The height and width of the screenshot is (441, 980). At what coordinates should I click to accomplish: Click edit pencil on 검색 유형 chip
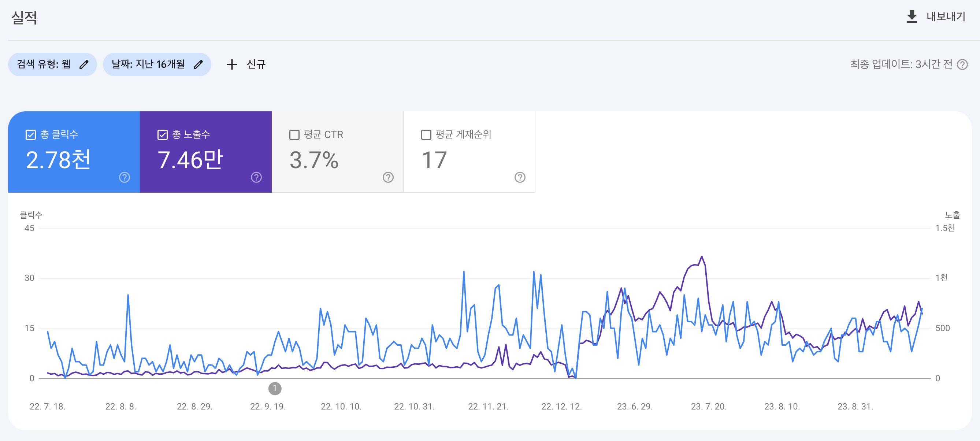click(84, 64)
